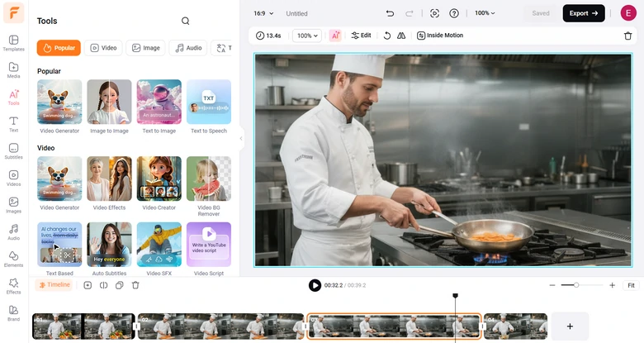
Task: Undo the last action
Action: [390, 13]
